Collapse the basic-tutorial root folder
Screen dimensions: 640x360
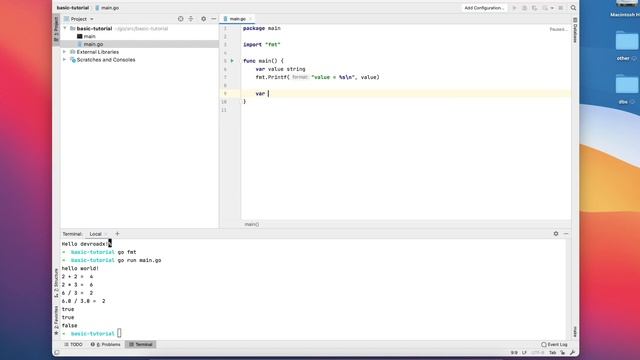(64, 29)
